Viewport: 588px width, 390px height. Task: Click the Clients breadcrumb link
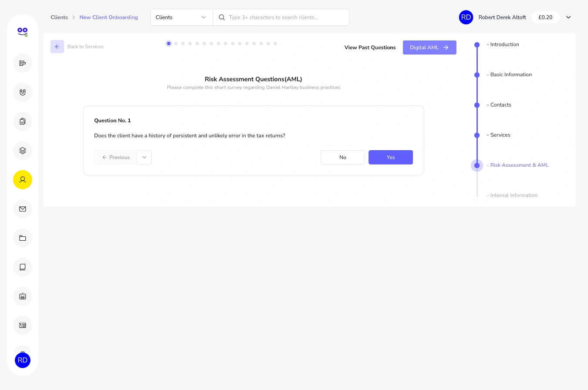pyautogui.click(x=59, y=17)
